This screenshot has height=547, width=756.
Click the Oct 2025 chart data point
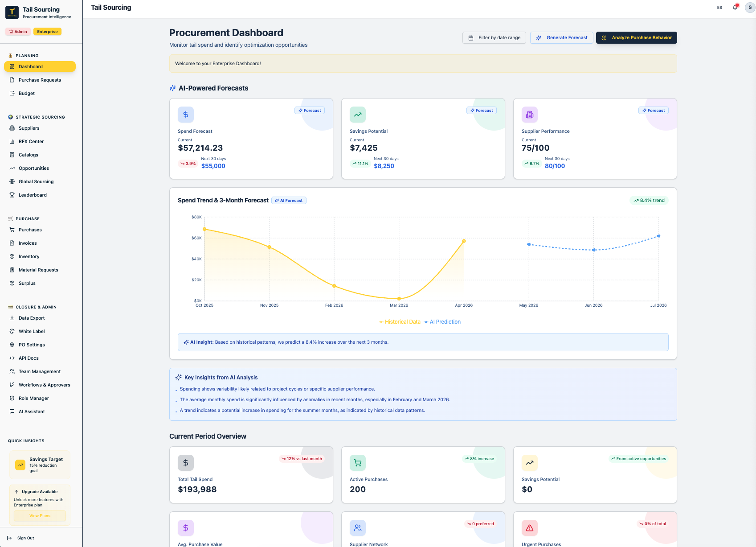(x=204, y=229)
